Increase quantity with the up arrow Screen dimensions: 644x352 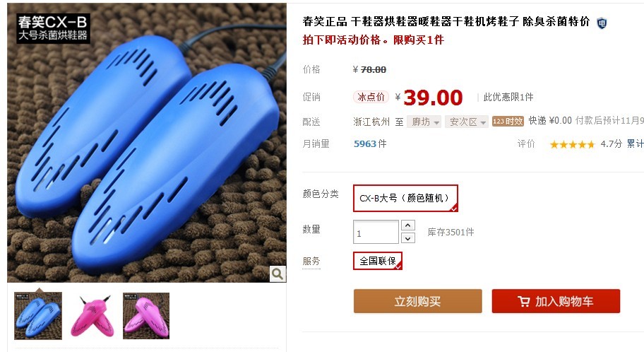point(407,225)
